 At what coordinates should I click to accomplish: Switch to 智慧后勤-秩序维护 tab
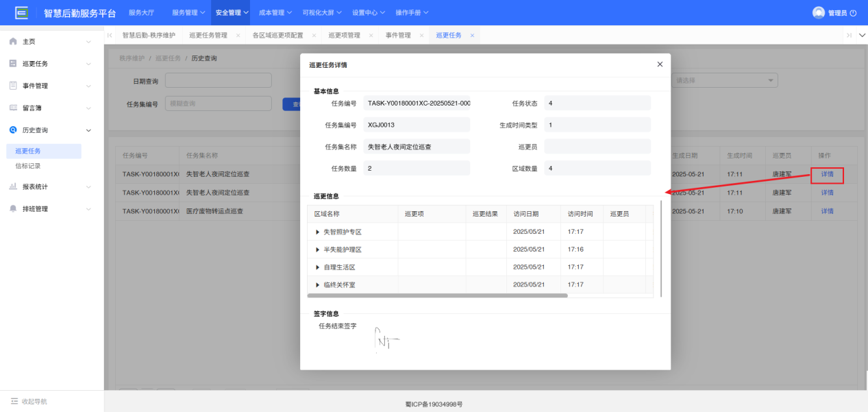tap(149, 35)
